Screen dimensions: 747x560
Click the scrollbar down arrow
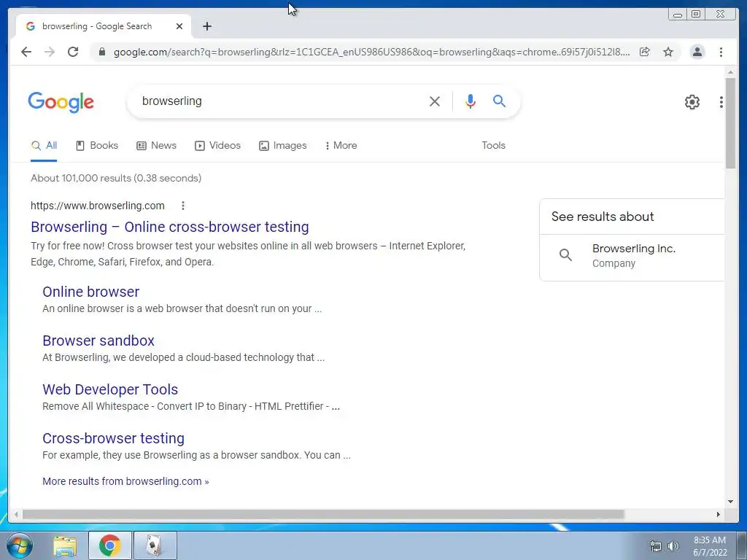(x=730, y=501)
